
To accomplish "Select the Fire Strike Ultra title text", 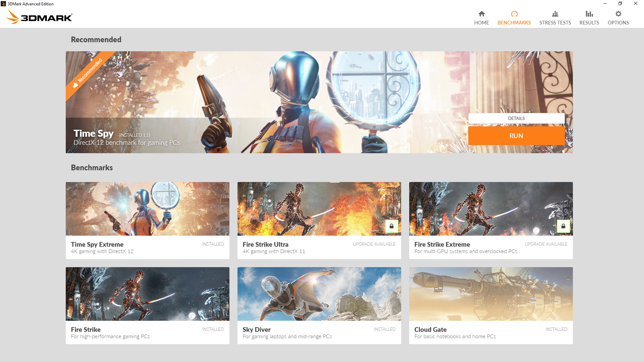I will 265,244.
